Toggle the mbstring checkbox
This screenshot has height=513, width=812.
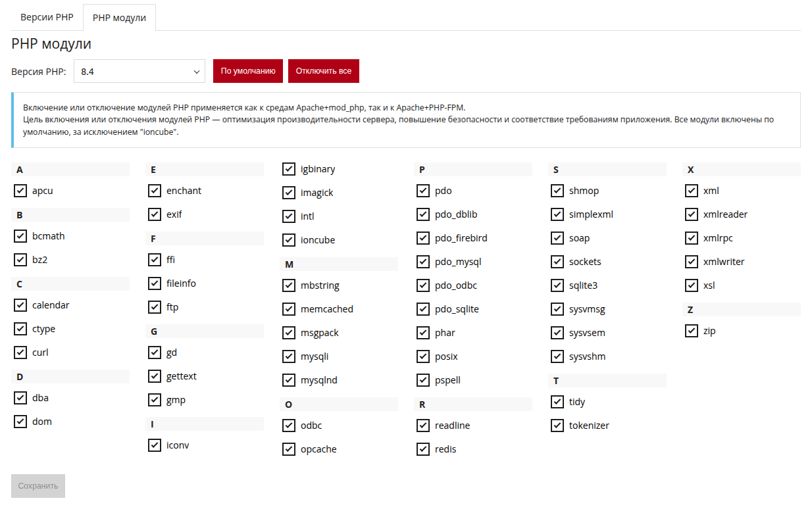[289, 285]
